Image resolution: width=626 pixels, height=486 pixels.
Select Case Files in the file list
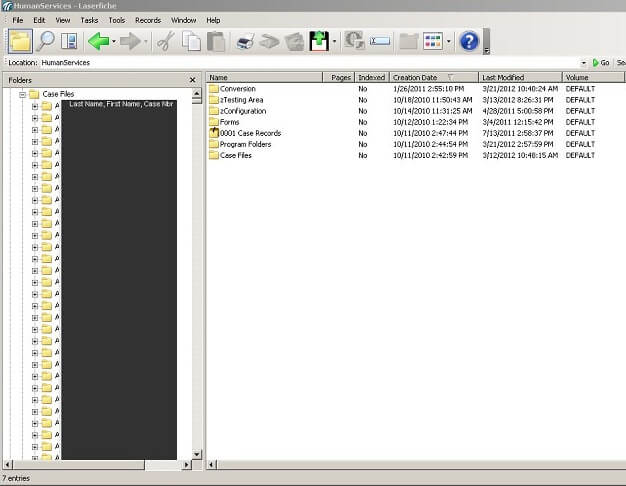point(236,155)
